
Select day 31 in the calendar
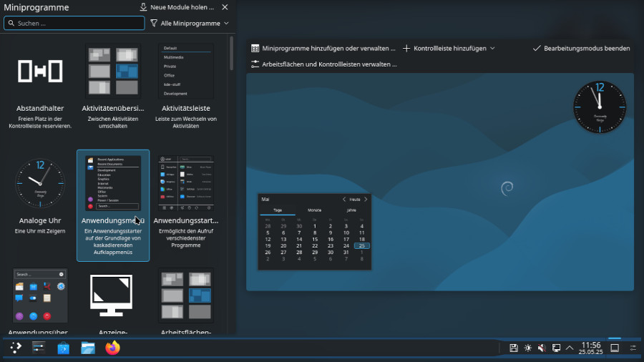click(346, 253)
